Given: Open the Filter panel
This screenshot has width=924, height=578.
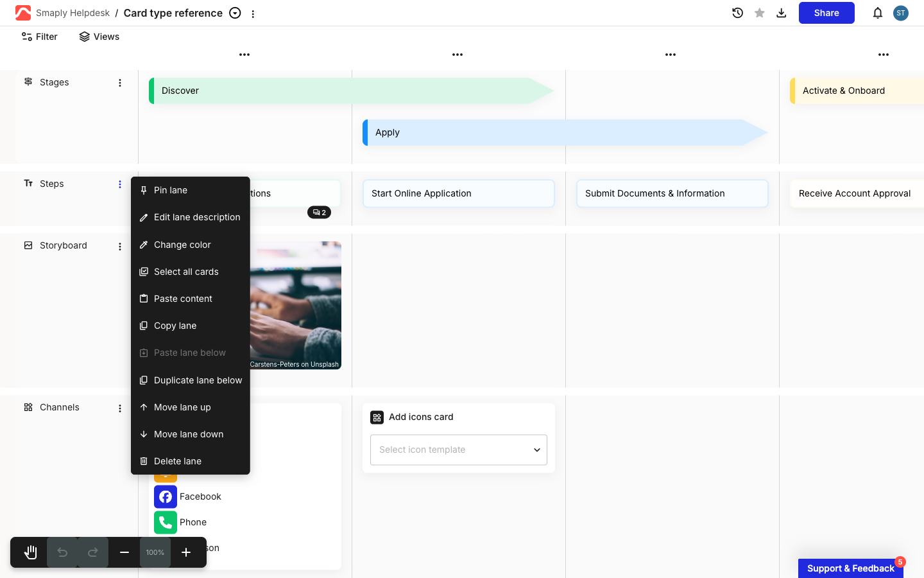Looking at the screenshot, I should point(40,37).
